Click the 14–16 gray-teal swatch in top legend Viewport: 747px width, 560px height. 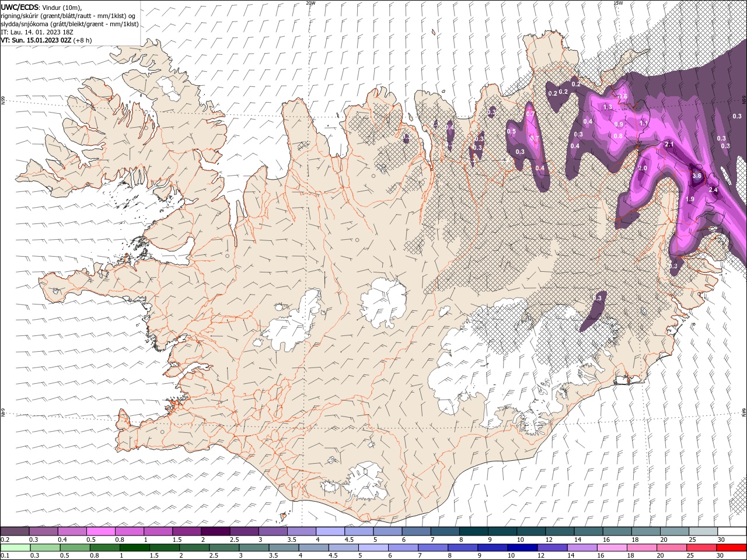pyautogui.click(x=588, y=531)
